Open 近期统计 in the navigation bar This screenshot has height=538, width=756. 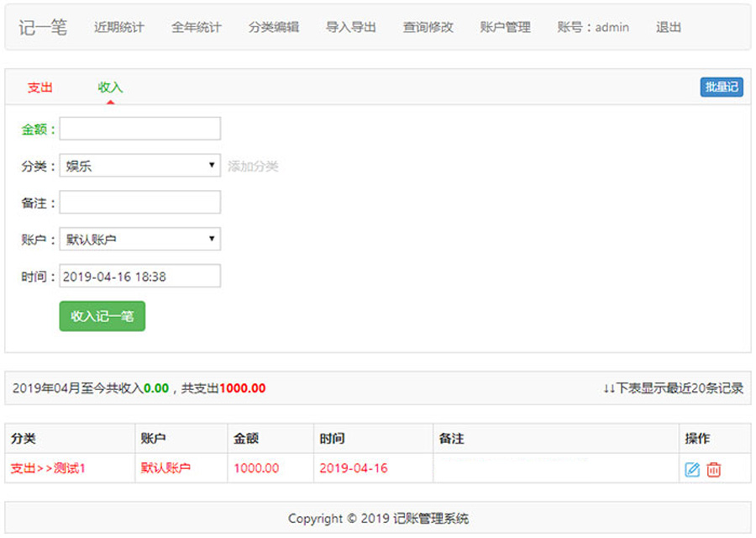tap(119, 27)
